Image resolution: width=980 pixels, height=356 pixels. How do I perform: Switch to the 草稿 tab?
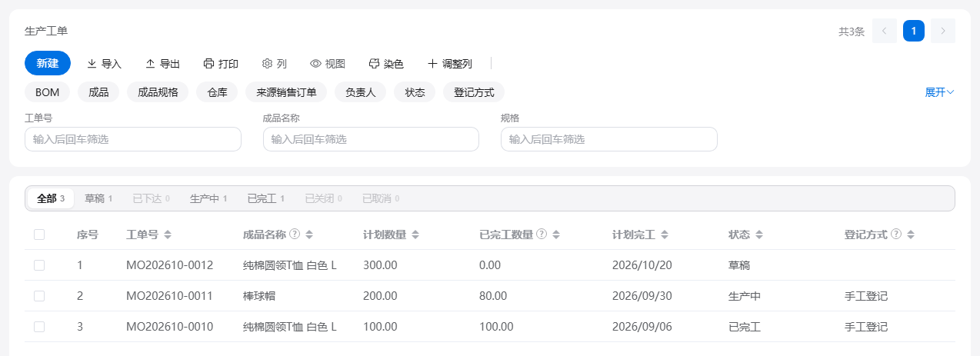pyautogui.click(x=98, y=198)
